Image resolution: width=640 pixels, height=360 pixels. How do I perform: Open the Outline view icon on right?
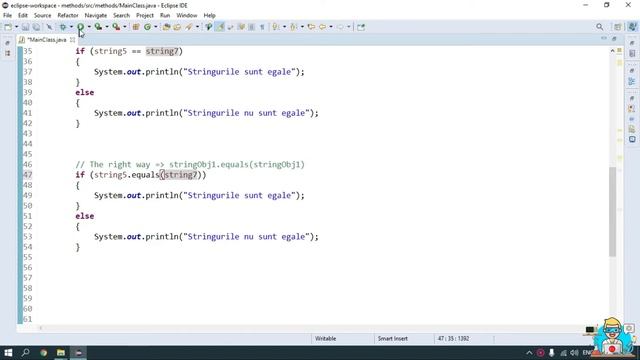pos(632,81)
